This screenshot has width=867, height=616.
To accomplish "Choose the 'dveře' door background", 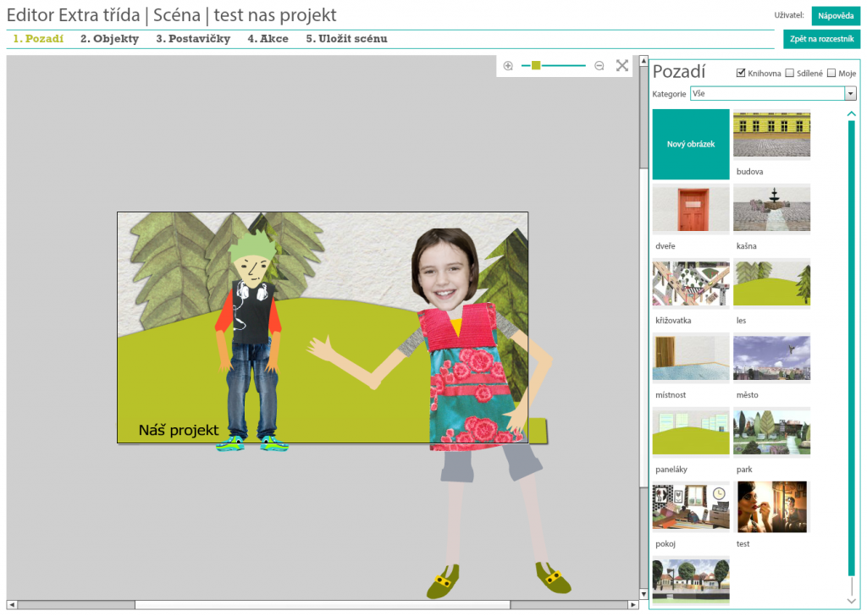I will tap(691, 209).
